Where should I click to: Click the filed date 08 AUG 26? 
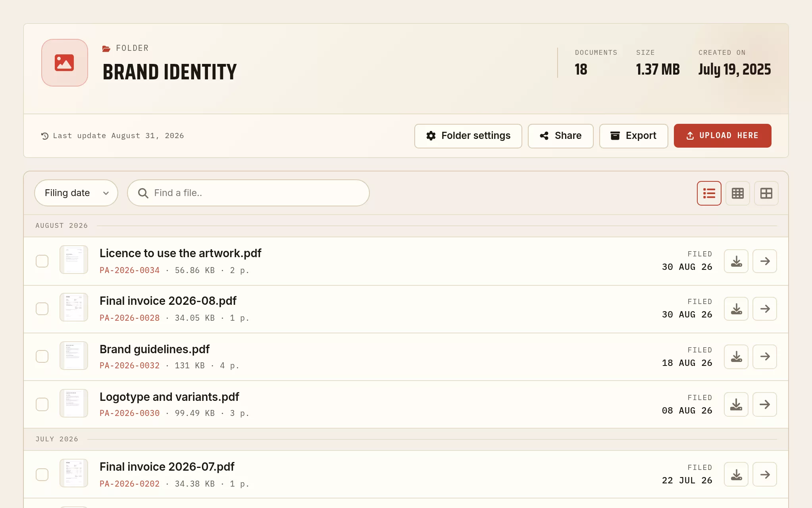687,410
